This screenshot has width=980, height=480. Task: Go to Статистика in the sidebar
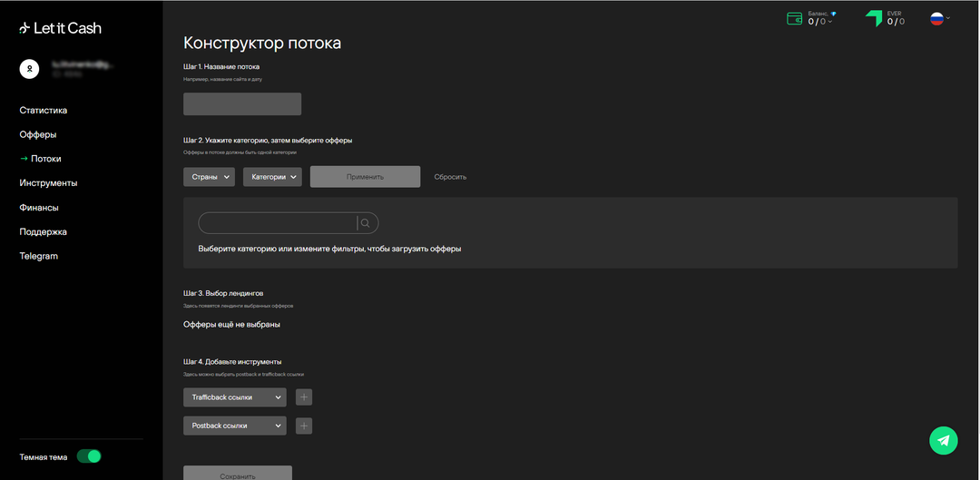(x=44, y=111)
